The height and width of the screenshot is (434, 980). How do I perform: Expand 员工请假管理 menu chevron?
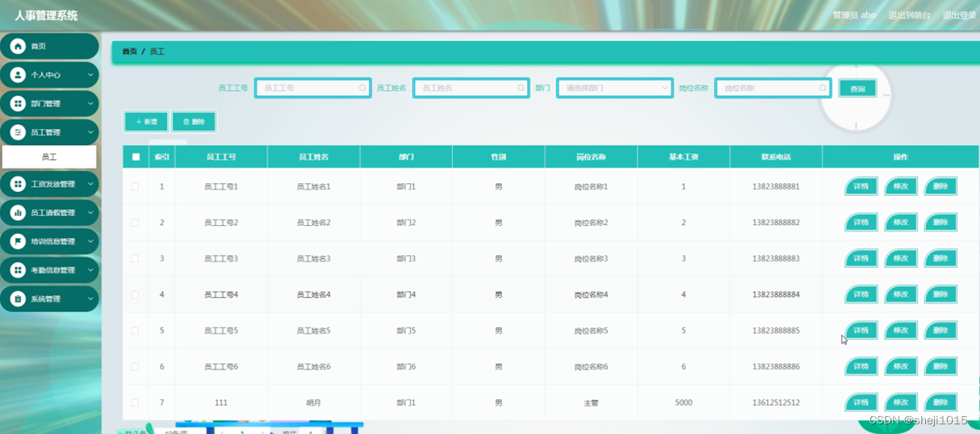(x=90, y=213)
